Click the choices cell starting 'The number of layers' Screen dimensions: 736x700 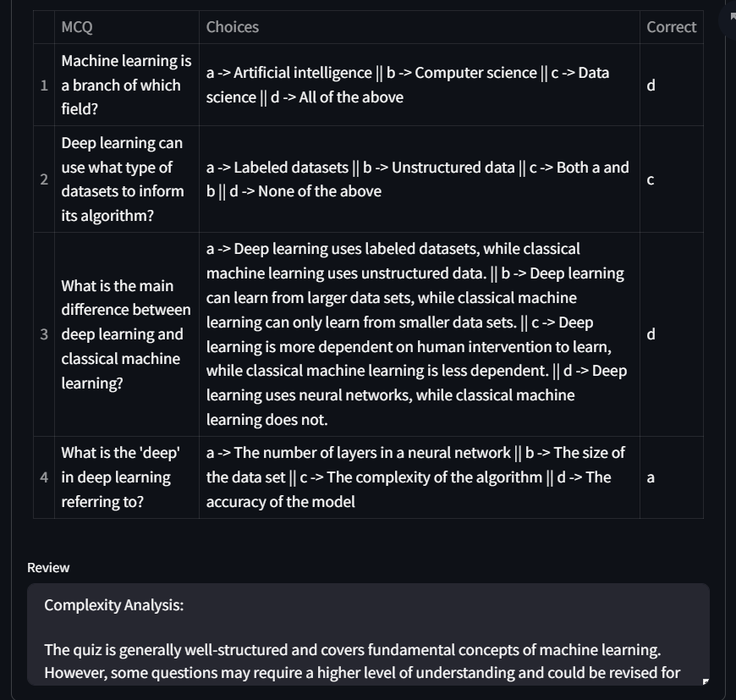pos(419,477)
